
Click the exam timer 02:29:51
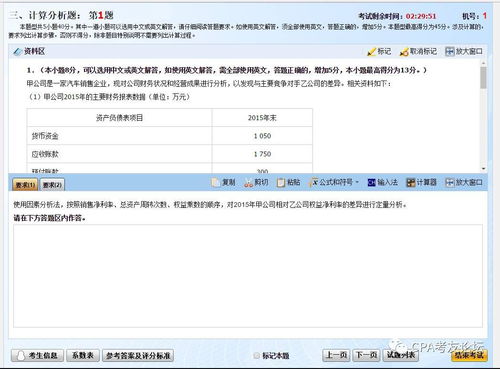421,16
